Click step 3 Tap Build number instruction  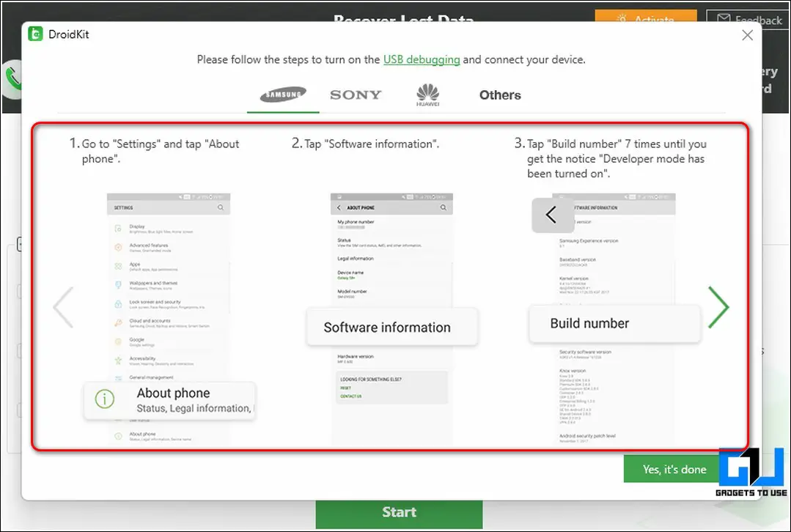(x=611, y=158)
